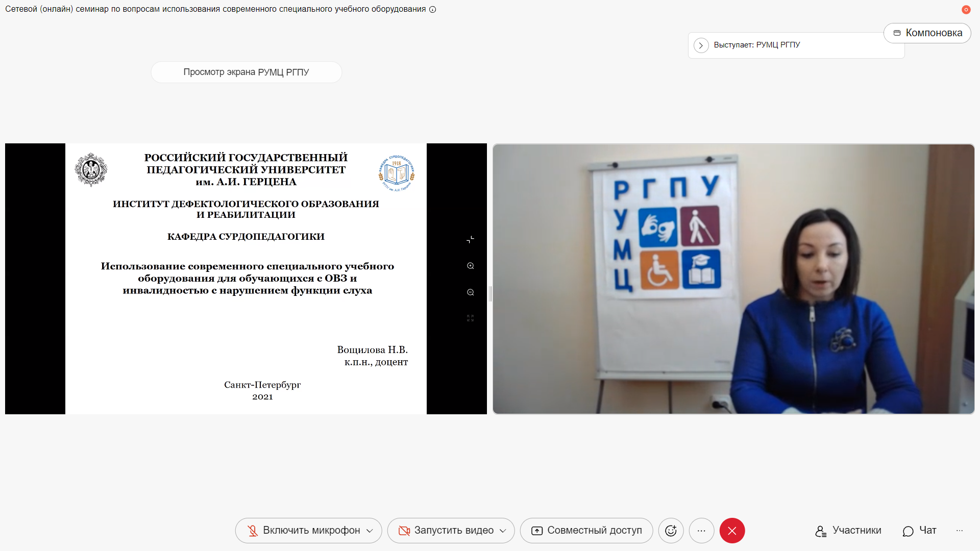
Task: Zoom out of the shared screen
Action: pyautogui.click(x=471, y=292)
